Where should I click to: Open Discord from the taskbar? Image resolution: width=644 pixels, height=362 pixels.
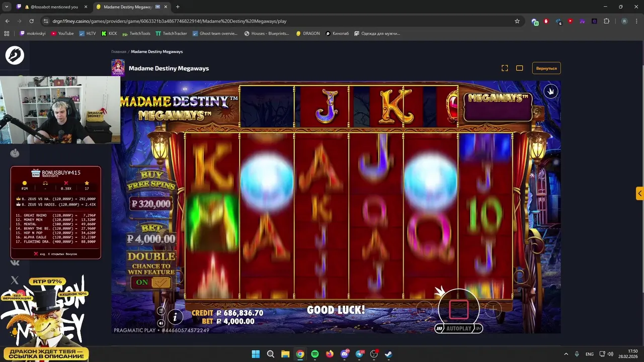pyautogui.click(x=345, y=354)
